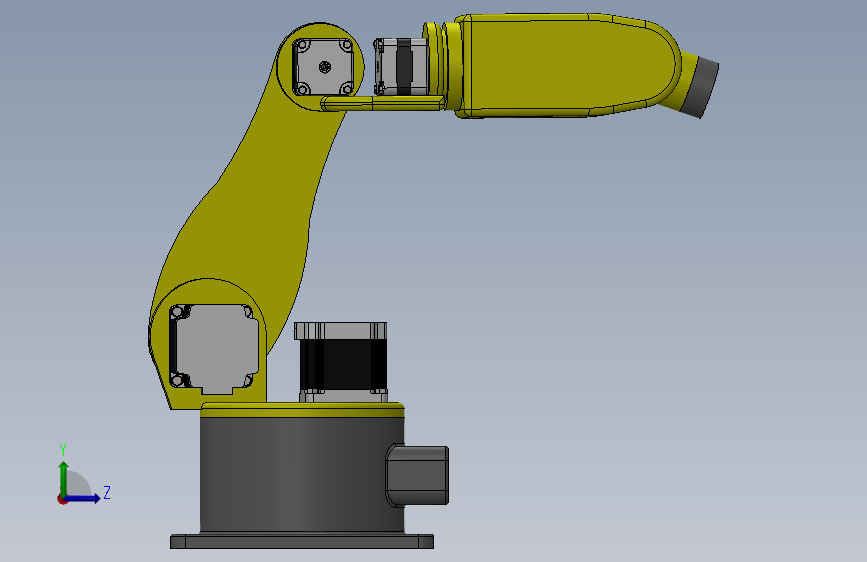Select the elbow joint square motor face

(323, 67)
